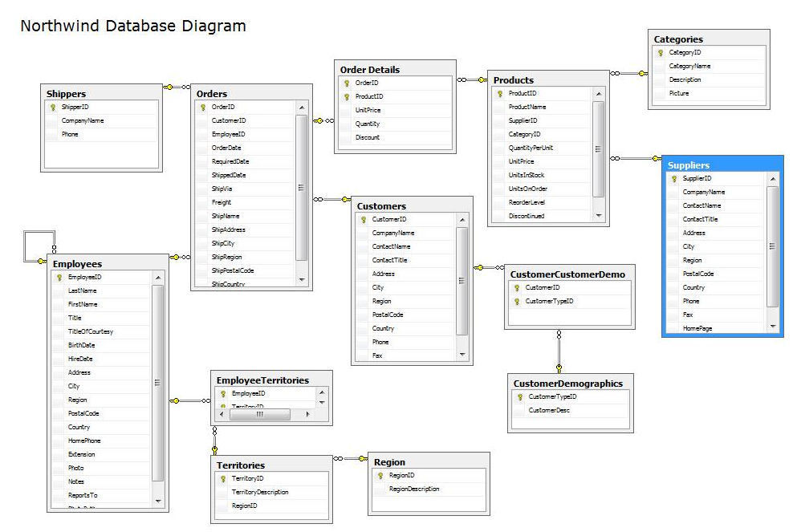
Task: Select the key icon next to CategoryID in Categories
Action: [x=661, y=53]
